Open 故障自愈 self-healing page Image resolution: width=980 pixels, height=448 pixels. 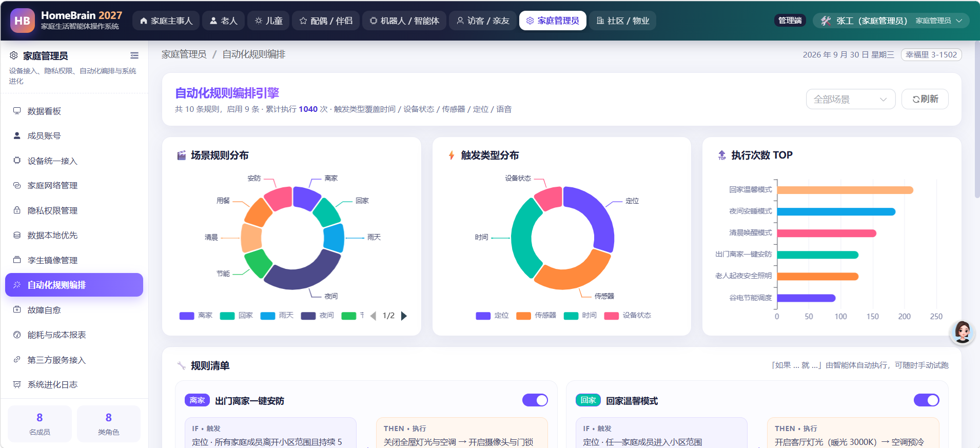(74, 310)
